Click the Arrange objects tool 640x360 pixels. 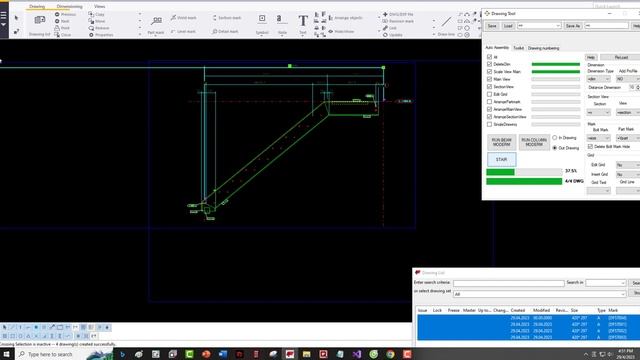[x=345, y=18]
